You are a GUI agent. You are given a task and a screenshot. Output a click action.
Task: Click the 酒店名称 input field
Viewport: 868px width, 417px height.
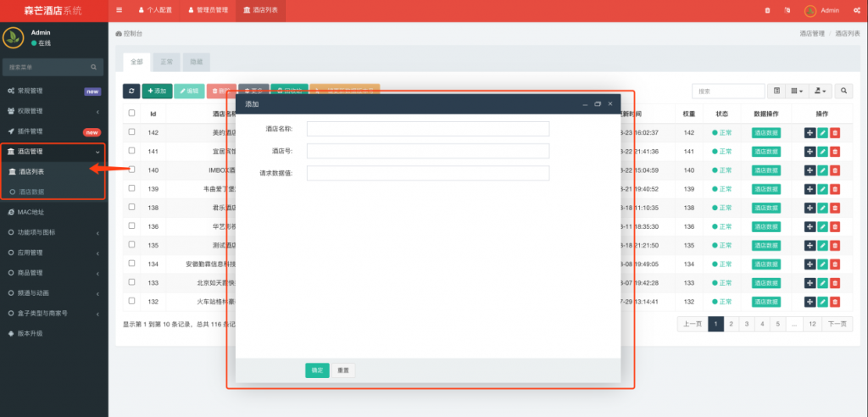428,129
